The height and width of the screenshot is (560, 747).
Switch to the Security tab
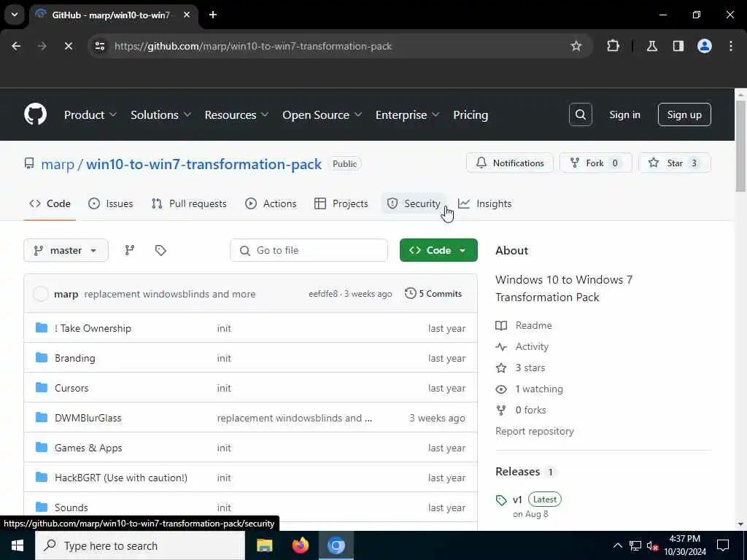(x=414, y=203)
